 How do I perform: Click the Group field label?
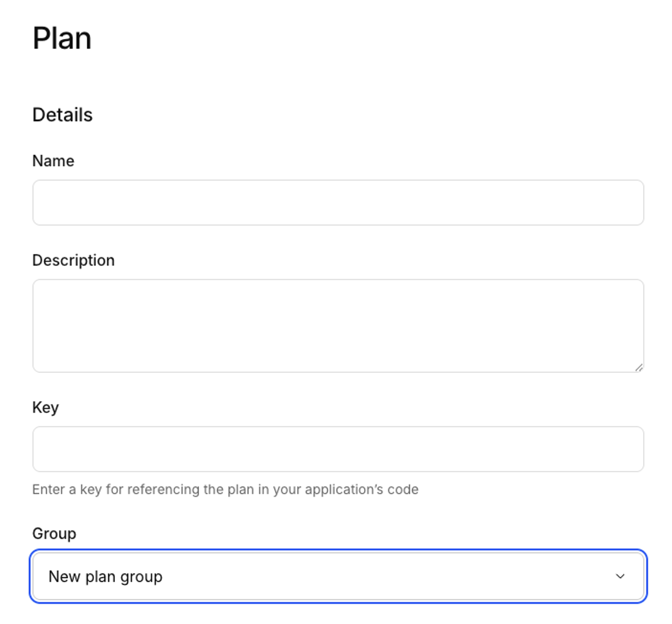54,534
